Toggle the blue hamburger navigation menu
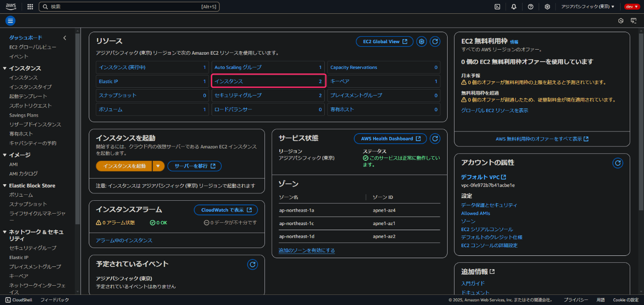Screen dimensions: 644x305 pyautogui.click(x=10, y=21)
